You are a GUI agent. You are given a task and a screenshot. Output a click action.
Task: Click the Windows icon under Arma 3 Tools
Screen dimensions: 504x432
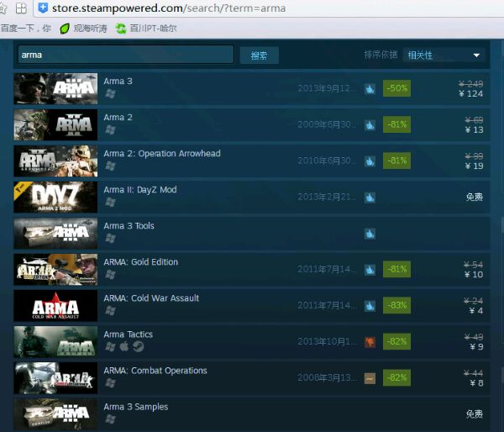click(x=110, y=238)
